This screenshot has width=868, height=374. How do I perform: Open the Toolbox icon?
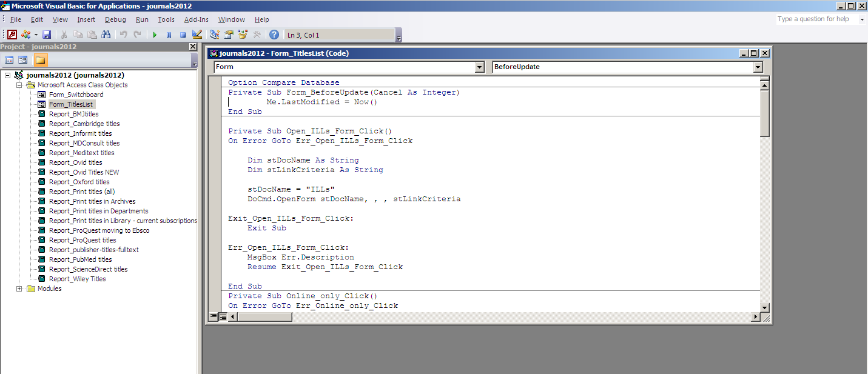(257, 35)
